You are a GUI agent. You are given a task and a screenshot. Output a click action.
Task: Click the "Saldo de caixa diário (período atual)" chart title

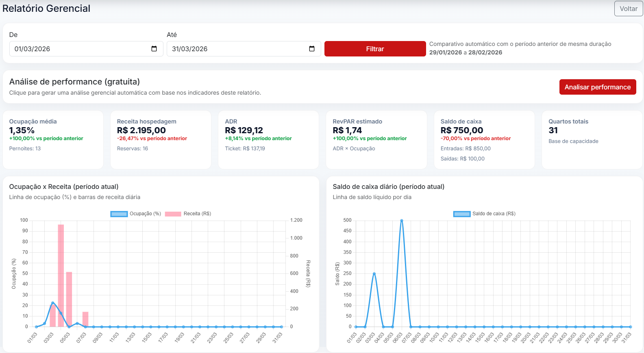389,187
